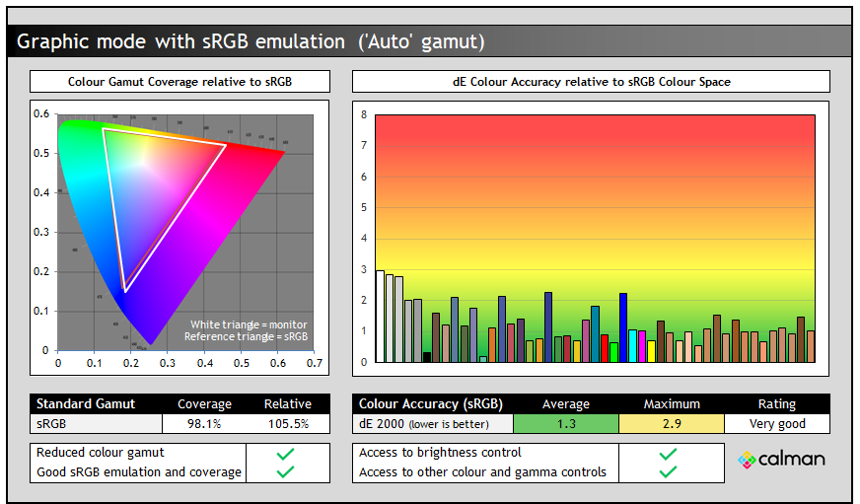Click the black bar in the accuracy chart
The image size is (860, 504).
click(427, 357)
